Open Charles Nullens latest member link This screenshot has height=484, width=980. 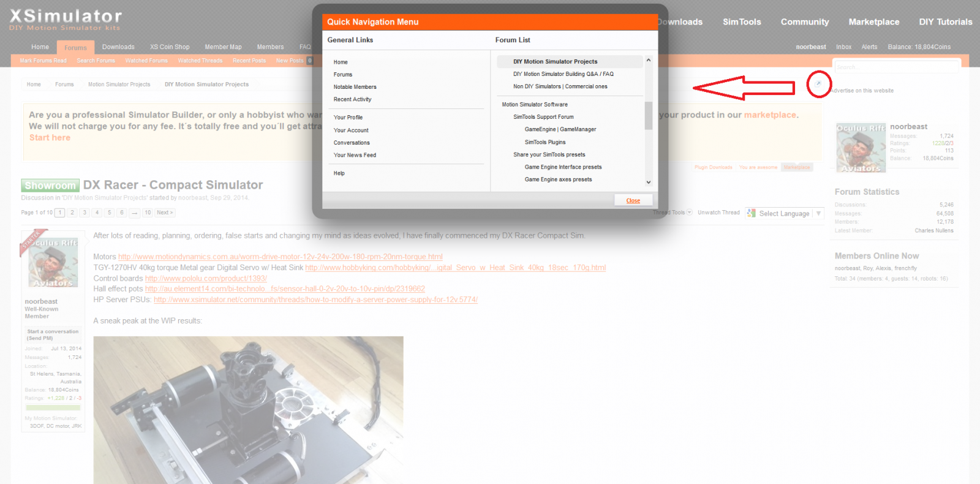(934, 230)
